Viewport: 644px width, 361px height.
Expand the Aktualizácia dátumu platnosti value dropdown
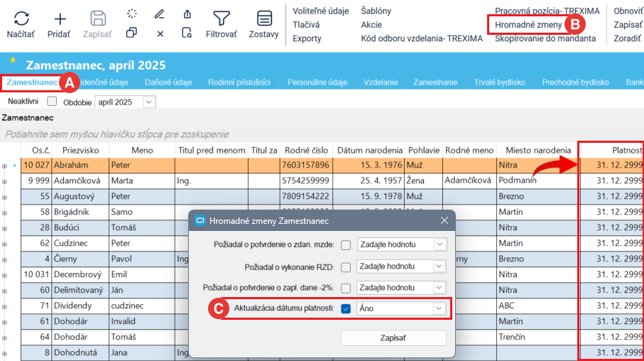[x=439, y=308]
